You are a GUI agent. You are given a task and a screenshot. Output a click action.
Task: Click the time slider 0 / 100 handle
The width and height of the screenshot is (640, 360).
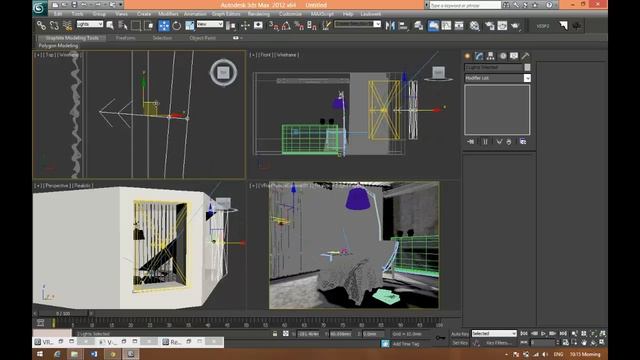[63, 313]
